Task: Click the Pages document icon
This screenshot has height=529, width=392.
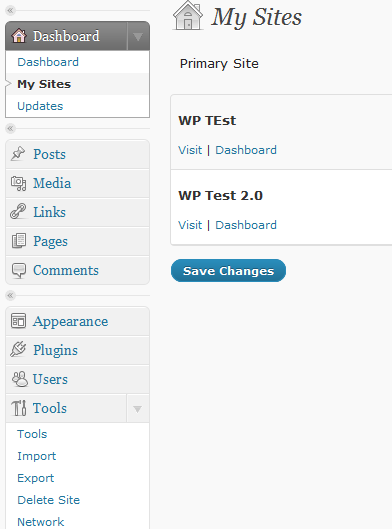Action: point(19,241)
